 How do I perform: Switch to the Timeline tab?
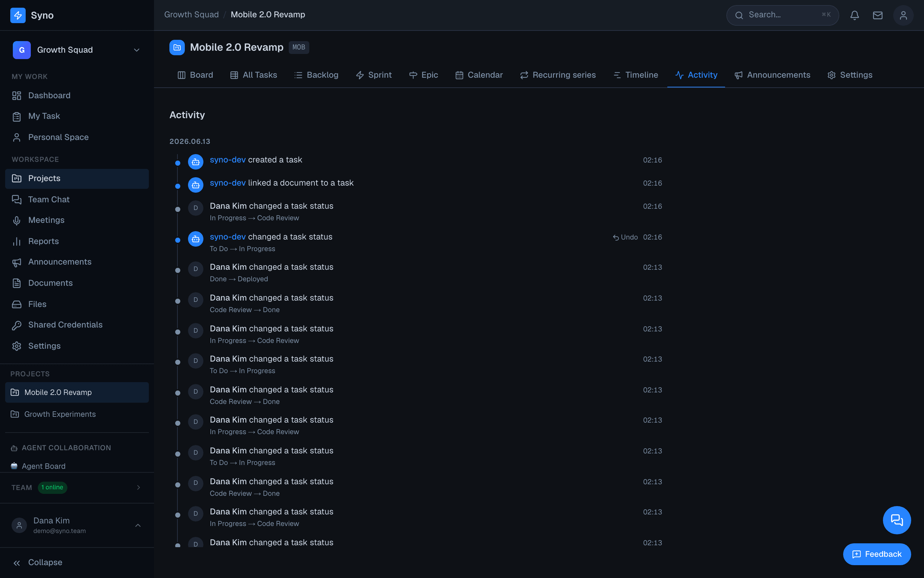click(x=636, y=75)
